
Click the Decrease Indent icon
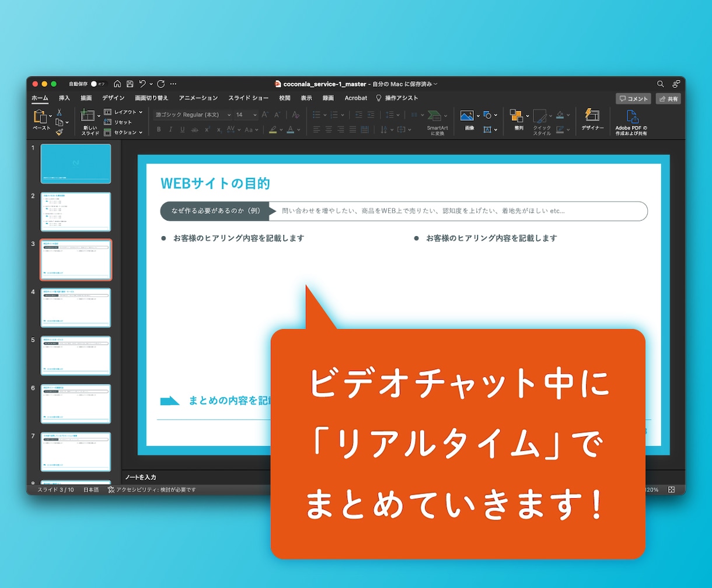click(x=359, y=115)
